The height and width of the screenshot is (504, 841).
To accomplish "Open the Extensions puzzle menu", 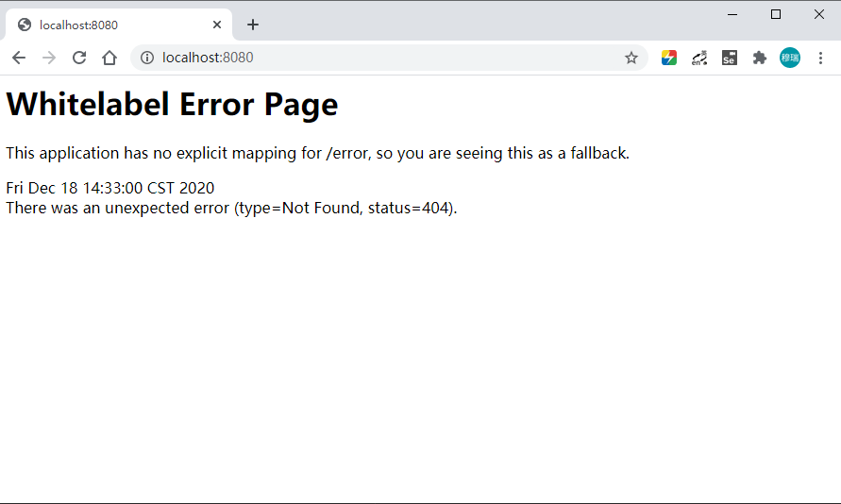I will 760,58.
